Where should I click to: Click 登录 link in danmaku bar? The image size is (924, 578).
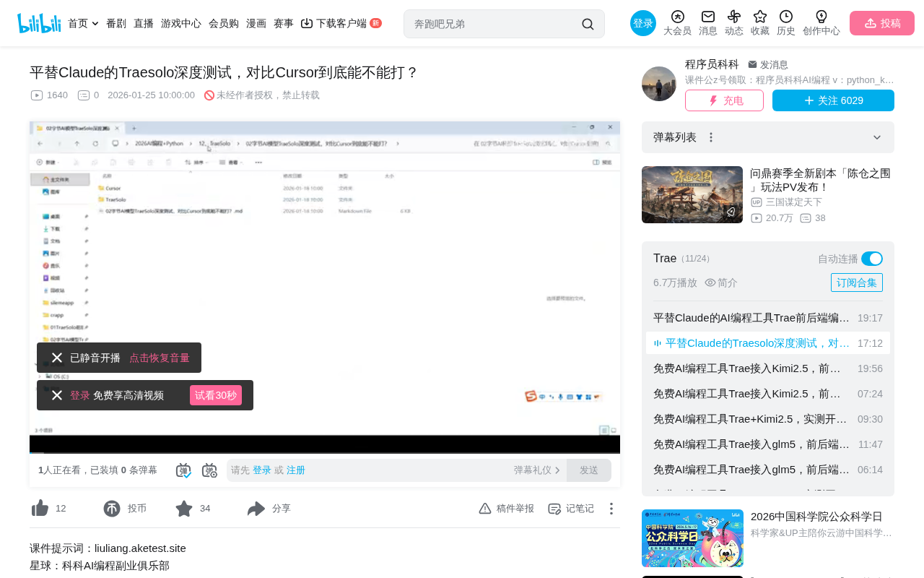click(262, 470)
